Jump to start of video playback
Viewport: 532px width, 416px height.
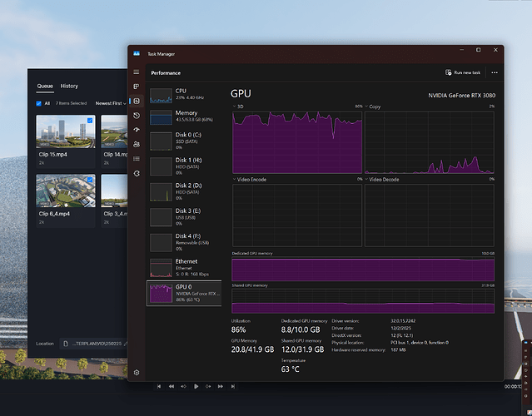click(x=159, y=387)
